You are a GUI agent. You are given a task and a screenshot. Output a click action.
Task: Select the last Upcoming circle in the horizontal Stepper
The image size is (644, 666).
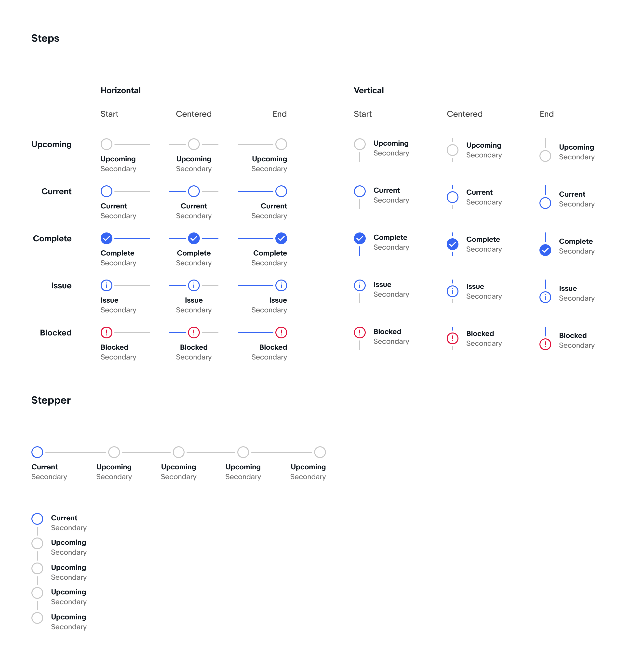pyautogui.click(x=320, y=452)
